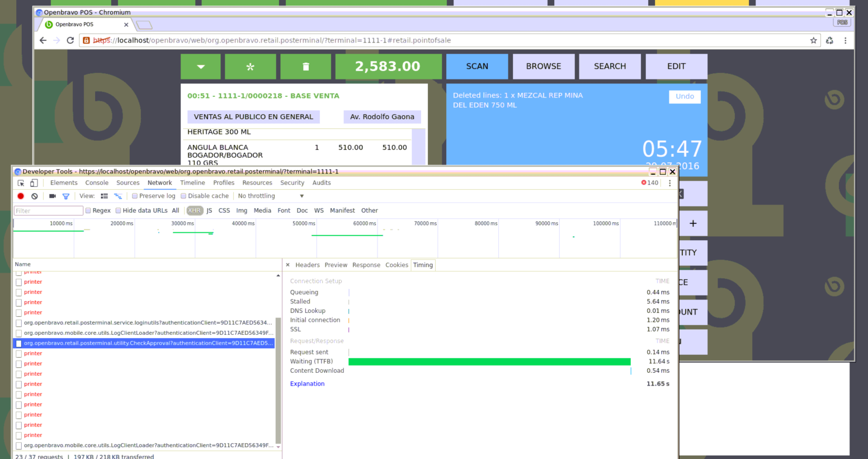Image resolution: width=868 pixels, height=459 pixels.
Task: Open the Explanation link in Timing
Action: coord(307,384)
